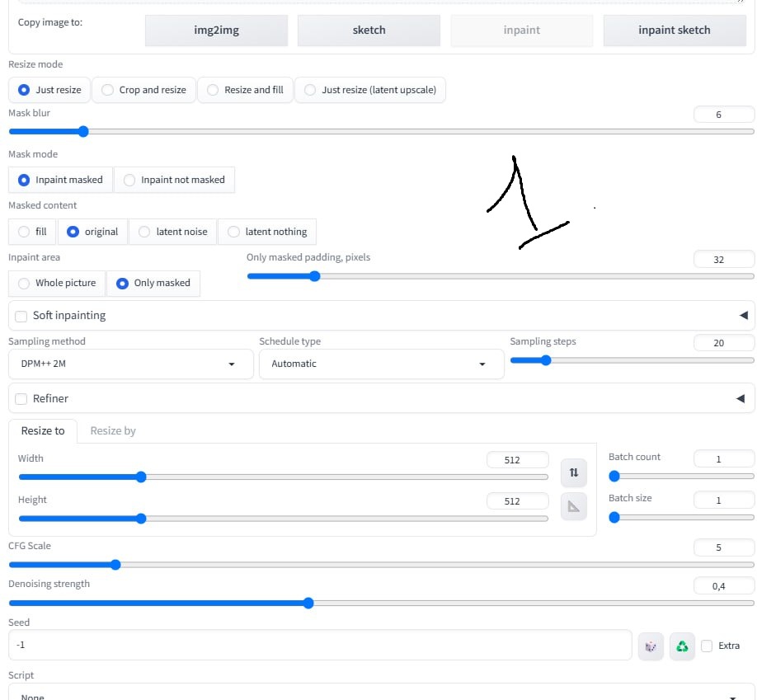The width and height of the screenshot is (757, 700).
Task: Open the Schedule type dropdown
Action: point(381,364)
